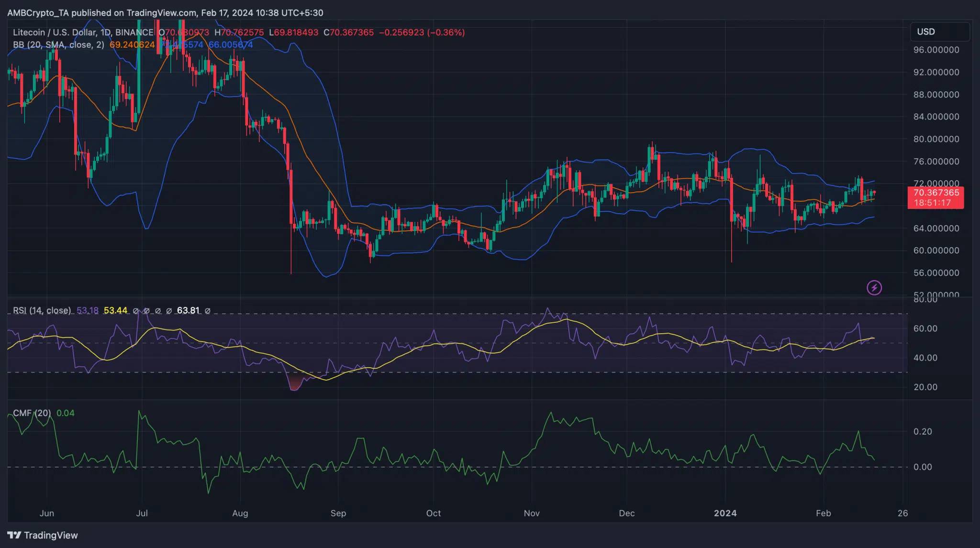Click the candle countdown timer 18:51:17
This screenshot has width=980, height=548.
coord(932,203)
